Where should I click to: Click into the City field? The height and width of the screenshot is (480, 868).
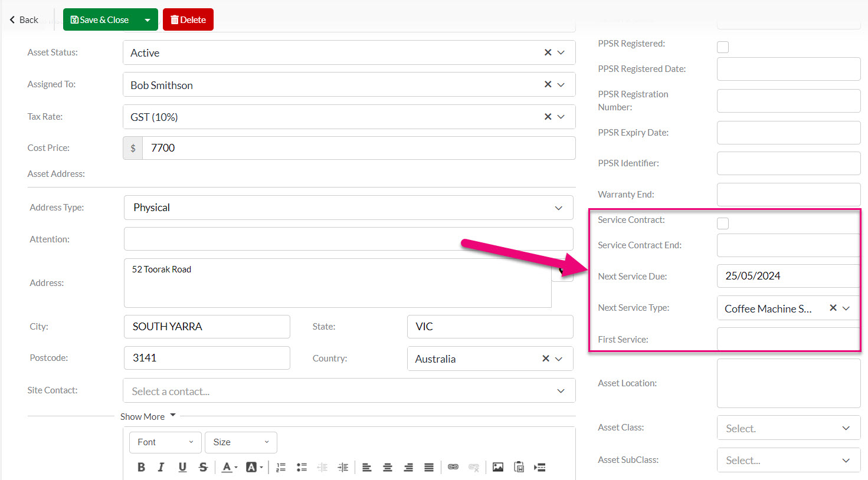pos(207,327)
